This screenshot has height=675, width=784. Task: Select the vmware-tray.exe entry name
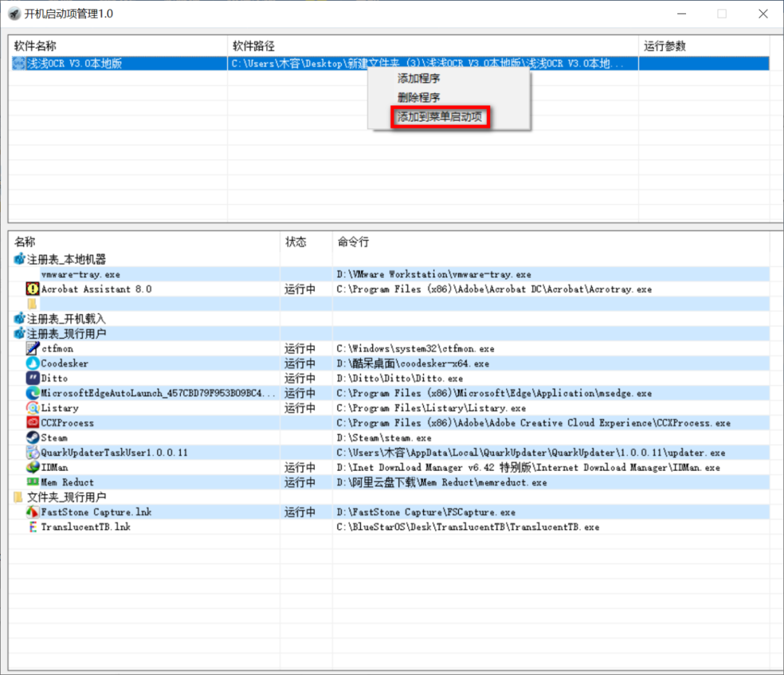tap(81, 274)
